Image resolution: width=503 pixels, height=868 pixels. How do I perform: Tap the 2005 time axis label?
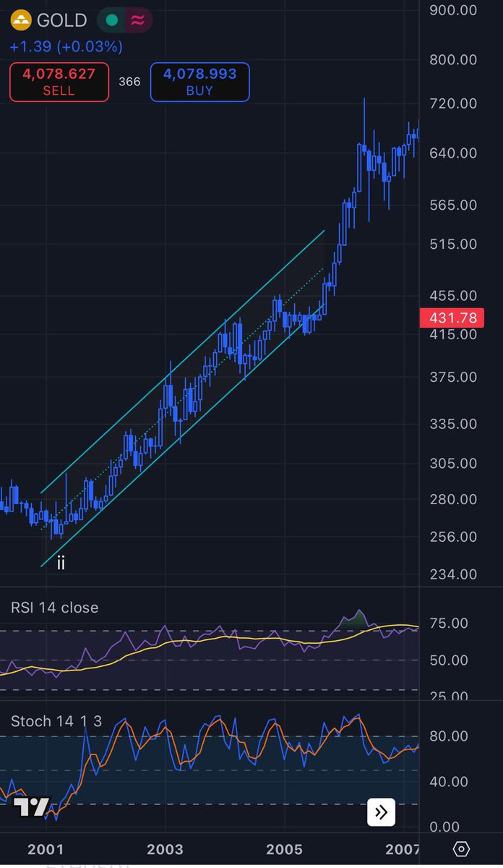point(284,849)
